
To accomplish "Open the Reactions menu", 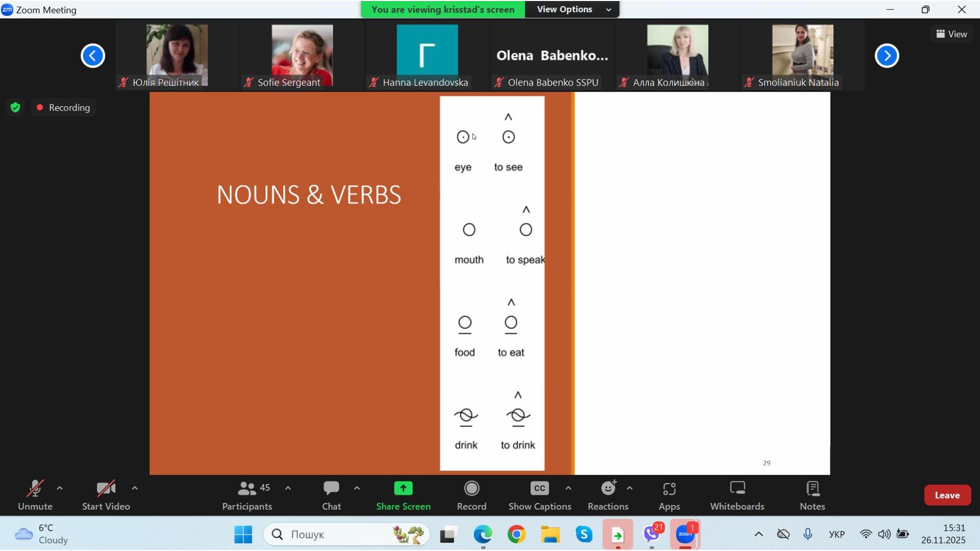I will coord(607,495).
